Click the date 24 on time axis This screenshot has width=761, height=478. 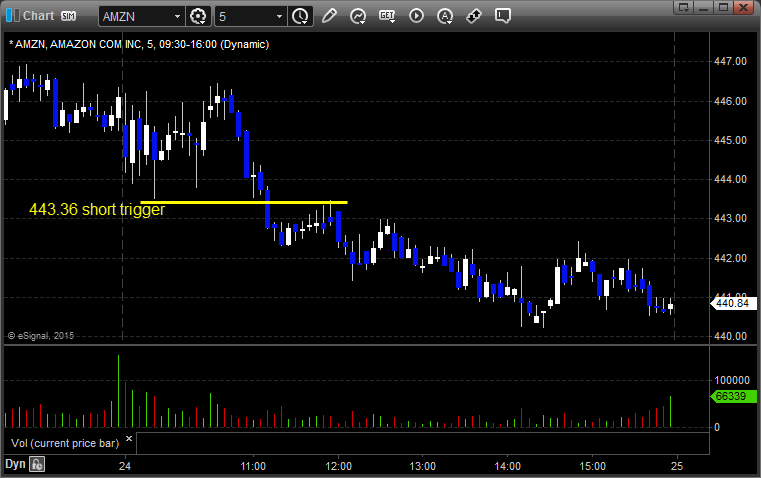(x=125, y=466)
